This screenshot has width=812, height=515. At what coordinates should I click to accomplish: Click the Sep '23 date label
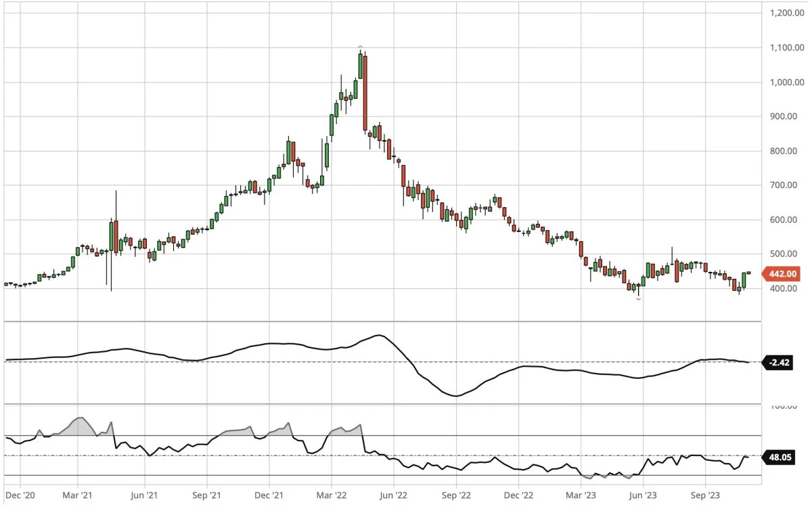click(705, 495)
